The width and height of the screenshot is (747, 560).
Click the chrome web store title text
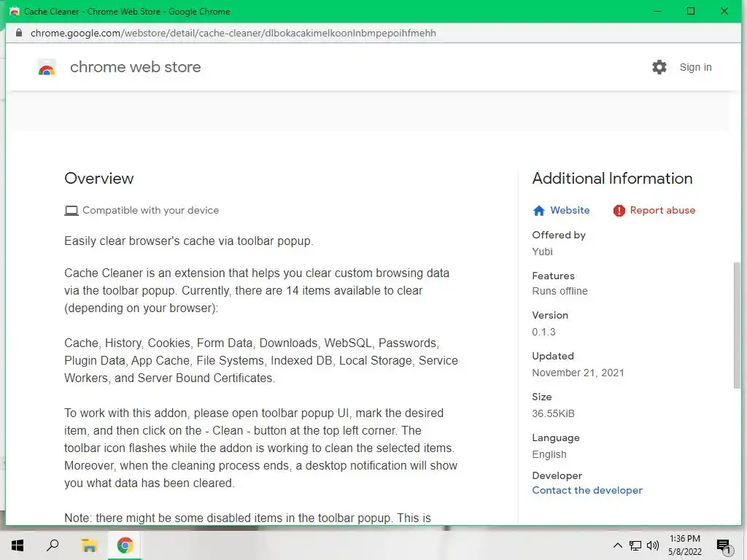135,67
